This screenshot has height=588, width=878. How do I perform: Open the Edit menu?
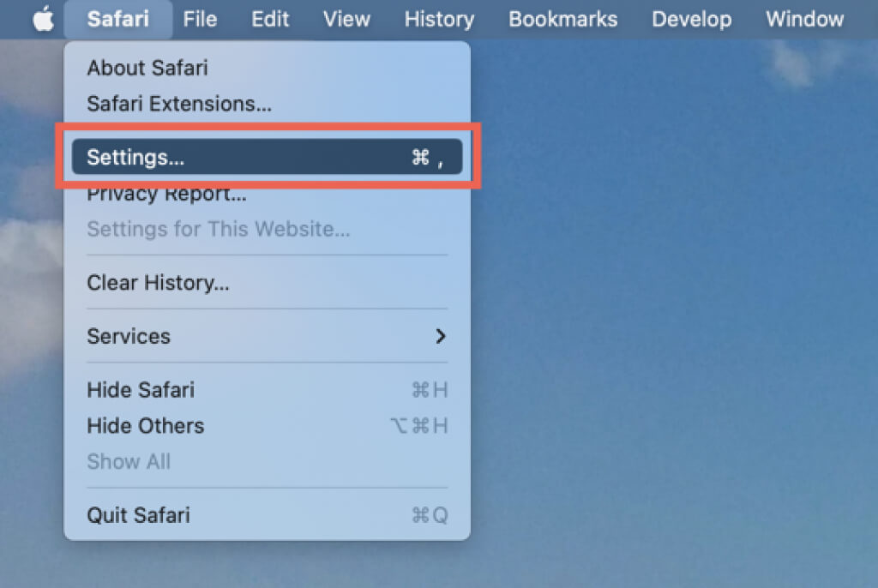(x=270, y=19)
